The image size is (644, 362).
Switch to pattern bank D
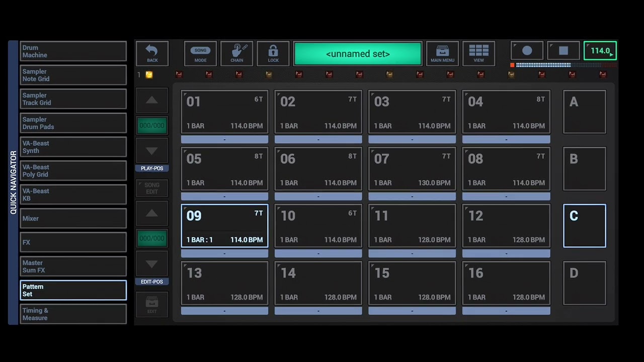(x=585, y=283)
